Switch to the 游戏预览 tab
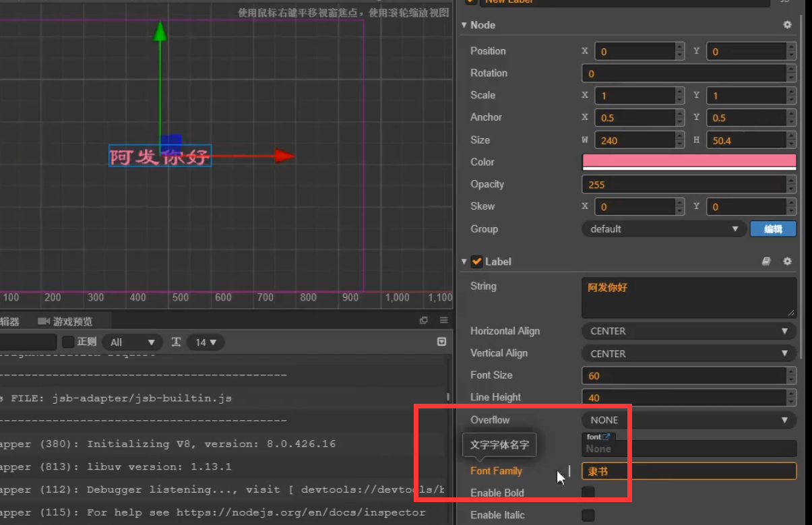The width and height of the screenshot is (812, 525). click(x=65, y=321)
